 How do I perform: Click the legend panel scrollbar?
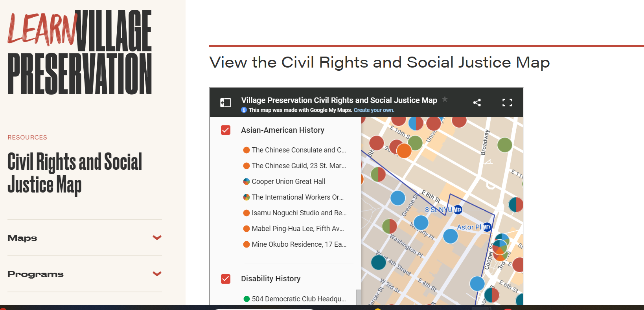pos(359,297)
